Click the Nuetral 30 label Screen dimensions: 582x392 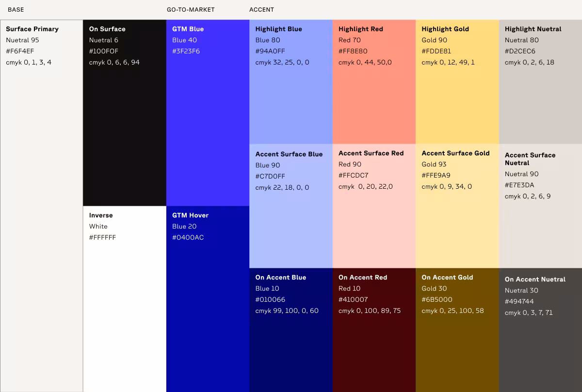pyautogui.click(x=521, y=290)
